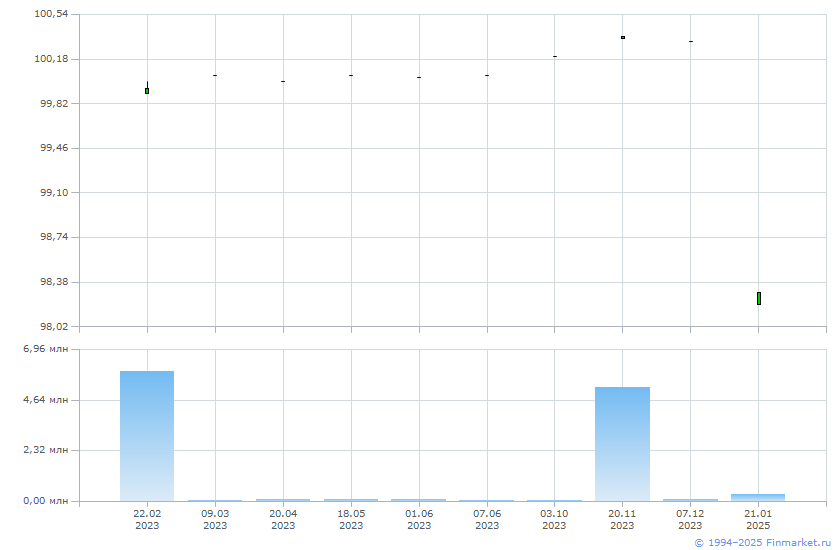Click the '09.03 2023' date label
Screen dimensions: 840x550
[x=215, y=519]
